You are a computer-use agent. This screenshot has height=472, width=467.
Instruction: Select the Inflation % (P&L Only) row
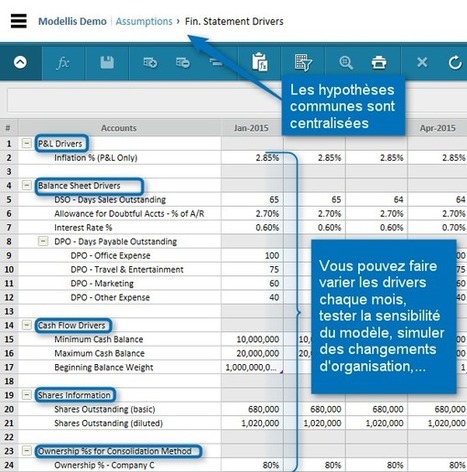click(x=96, y=158)
